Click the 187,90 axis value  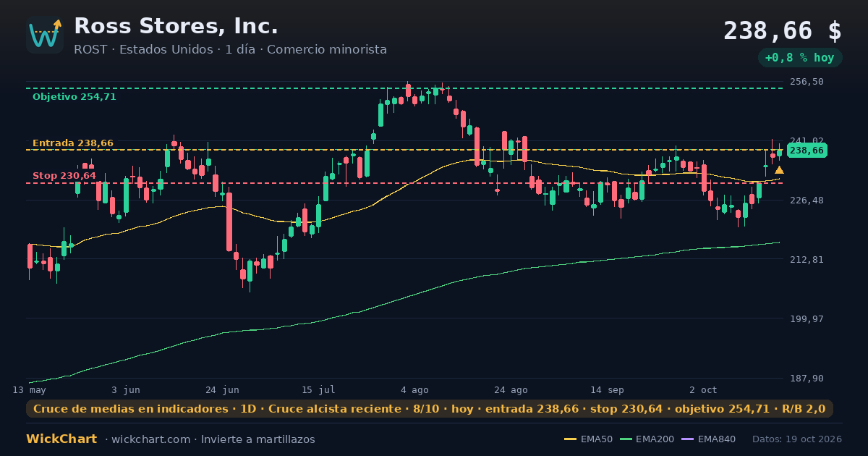pos(807,379)
